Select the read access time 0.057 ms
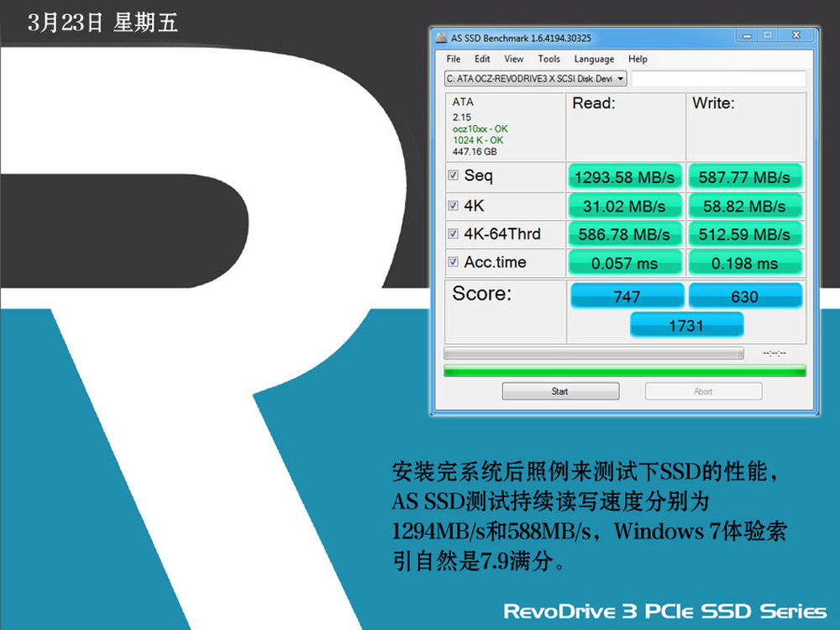 click(x=625, y=263)
